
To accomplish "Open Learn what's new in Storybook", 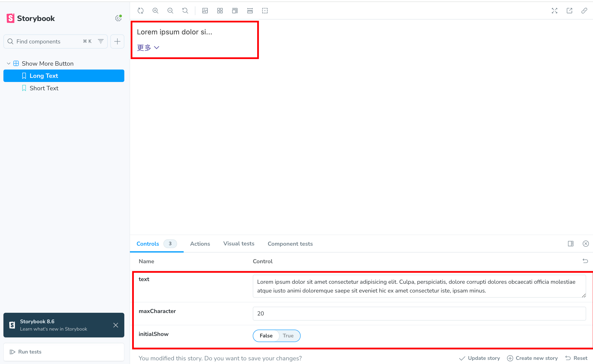I will pos(53,329).
